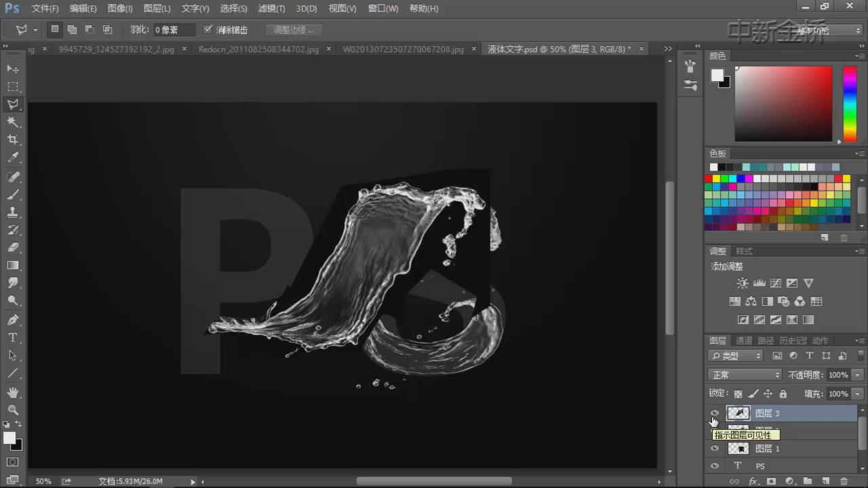Select the Clone Stamp tool
This screenshot has width=868, height=488.
(13, 212)
